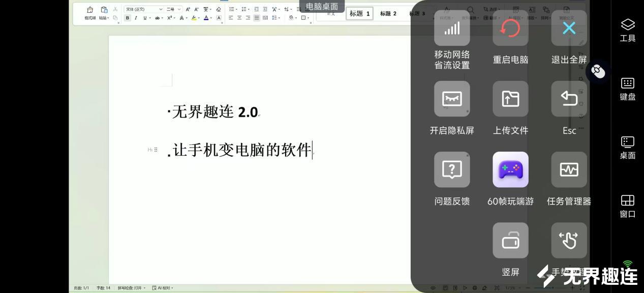Open the 工具 tools sidebar item
Image resolution: width=644 pixels, height=293 pixels.
(628, 30)
